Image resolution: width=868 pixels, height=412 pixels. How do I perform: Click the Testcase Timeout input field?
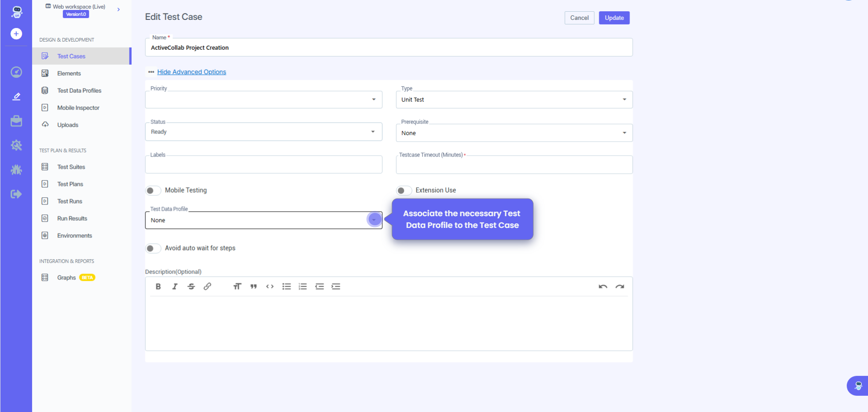click(514, 165)
